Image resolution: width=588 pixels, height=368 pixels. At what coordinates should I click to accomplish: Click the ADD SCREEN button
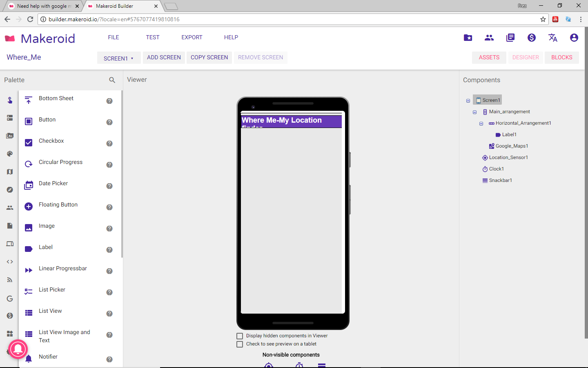(x=164, y=58)
